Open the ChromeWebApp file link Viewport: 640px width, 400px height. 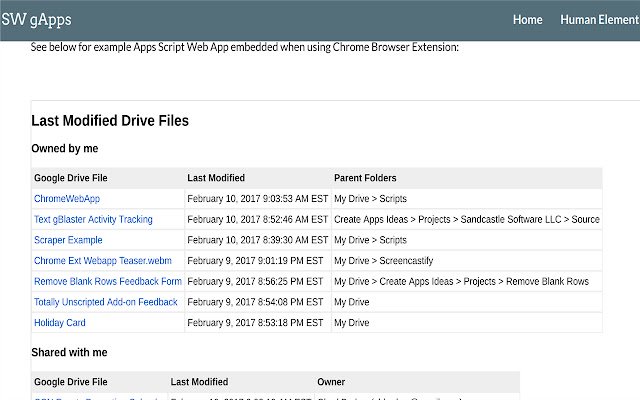pos(67,199)
